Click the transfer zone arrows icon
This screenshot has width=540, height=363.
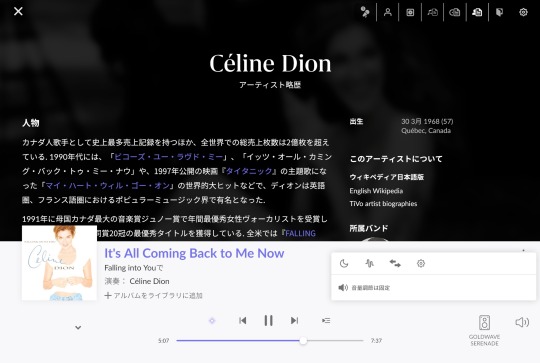pos(395,264)
